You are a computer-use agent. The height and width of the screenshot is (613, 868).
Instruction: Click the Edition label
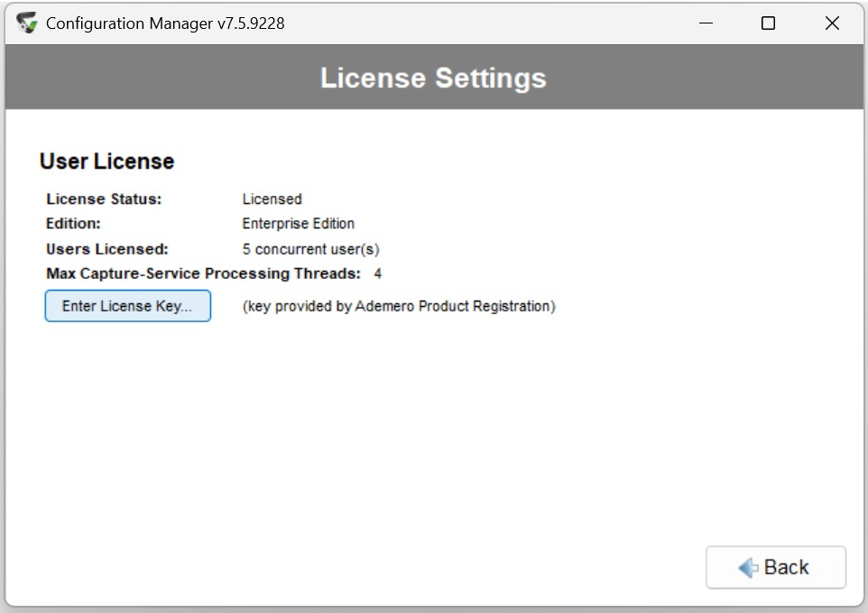pos(73,223)
